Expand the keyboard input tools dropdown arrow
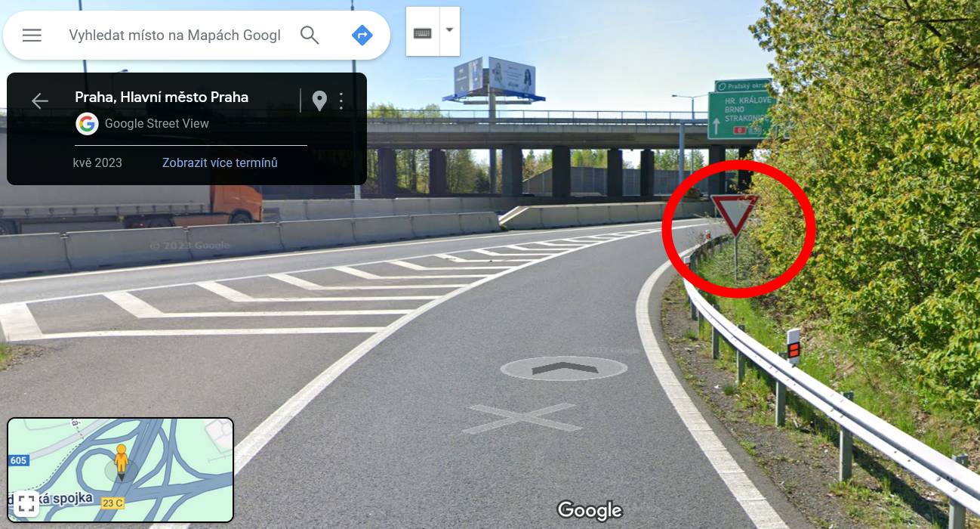This screenshot has width=980, height=529. coord(450,31)
